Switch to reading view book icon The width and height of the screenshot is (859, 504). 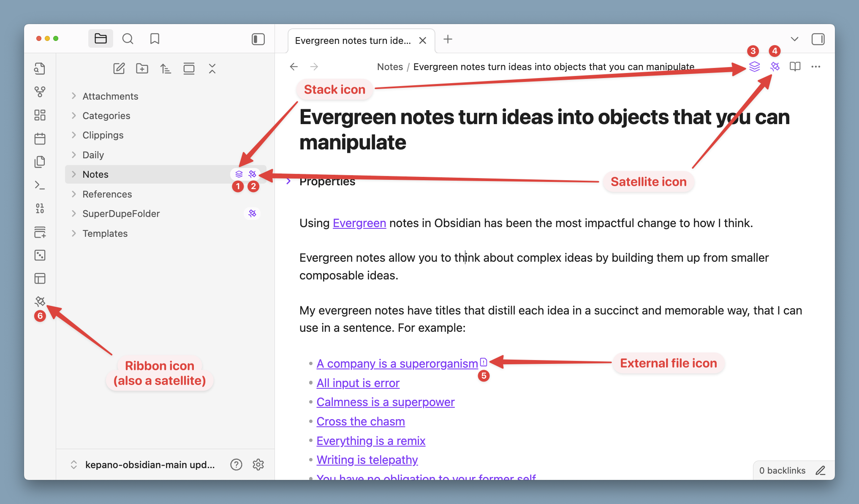pyautogui.click(x=795, y=67)
